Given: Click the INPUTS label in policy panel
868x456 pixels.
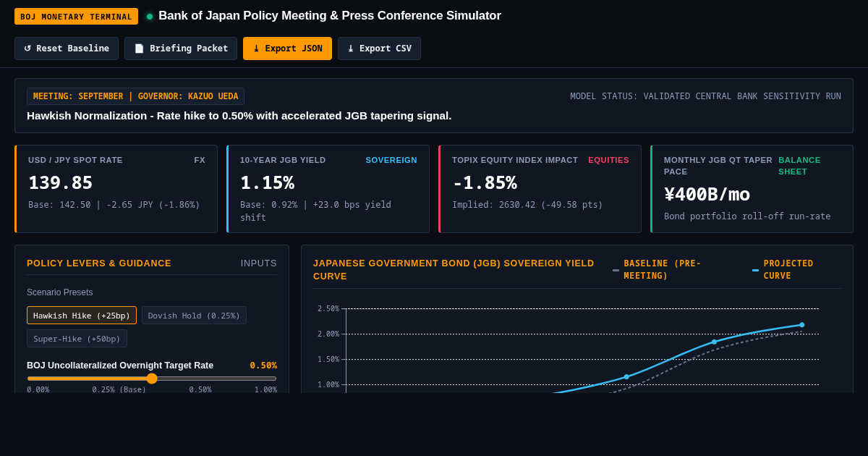Looking at the screenshot, I should tap(259, 263).
